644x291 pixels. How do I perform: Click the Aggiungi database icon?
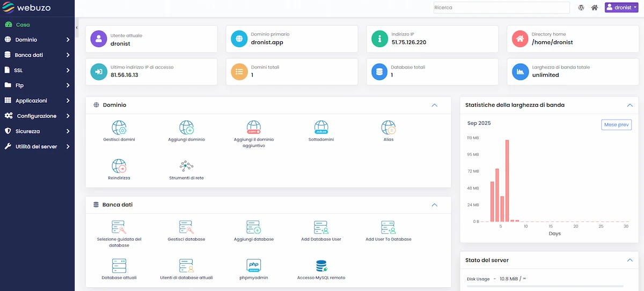coord(253,227)
